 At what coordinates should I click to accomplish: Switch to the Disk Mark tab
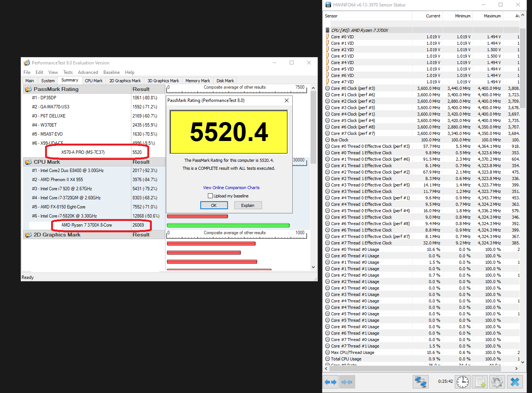225,81
